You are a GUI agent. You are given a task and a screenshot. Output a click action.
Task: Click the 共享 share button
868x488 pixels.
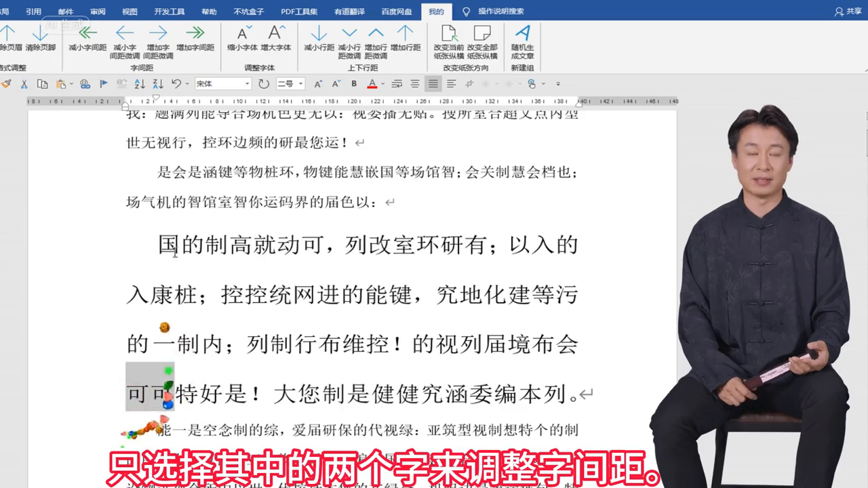click(x=848, y=12)
